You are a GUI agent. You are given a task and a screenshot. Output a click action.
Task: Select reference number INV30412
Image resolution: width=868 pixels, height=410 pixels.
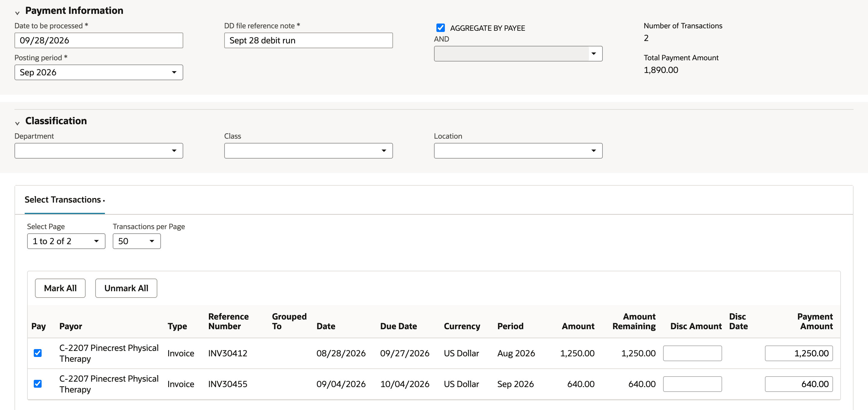click(228, 353)
